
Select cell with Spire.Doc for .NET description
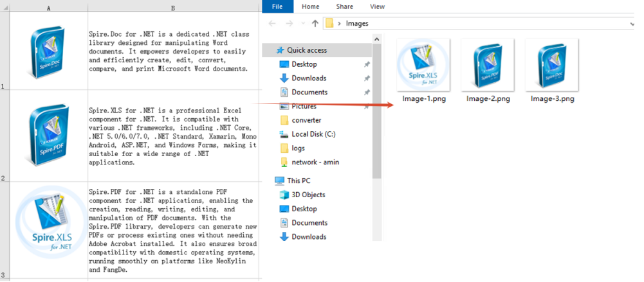click(x=173, y=51)
